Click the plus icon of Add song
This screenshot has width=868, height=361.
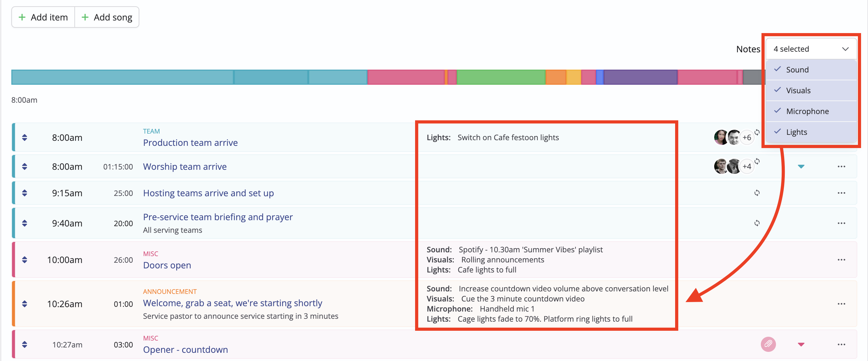(x=85, y=17)
